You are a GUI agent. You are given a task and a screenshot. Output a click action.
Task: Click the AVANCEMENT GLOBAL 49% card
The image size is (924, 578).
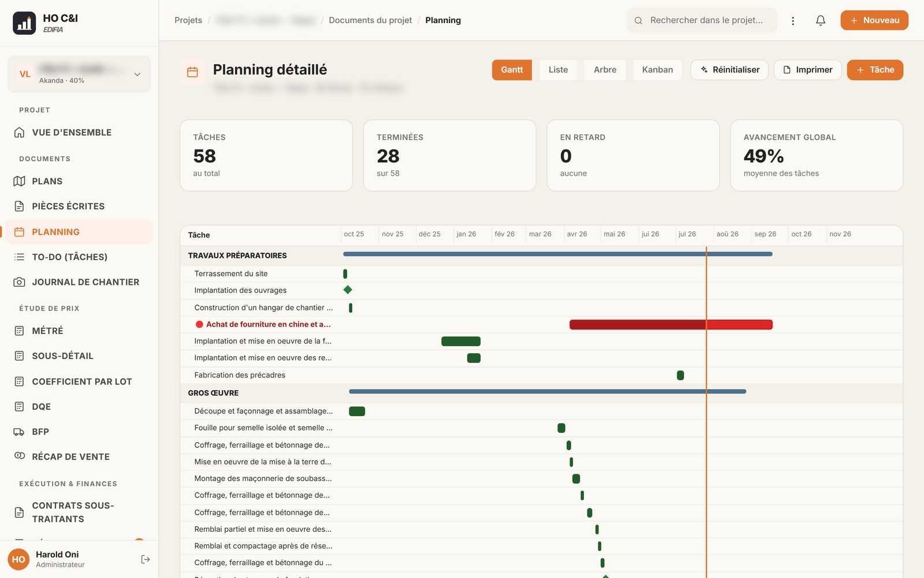click(817, 155)
